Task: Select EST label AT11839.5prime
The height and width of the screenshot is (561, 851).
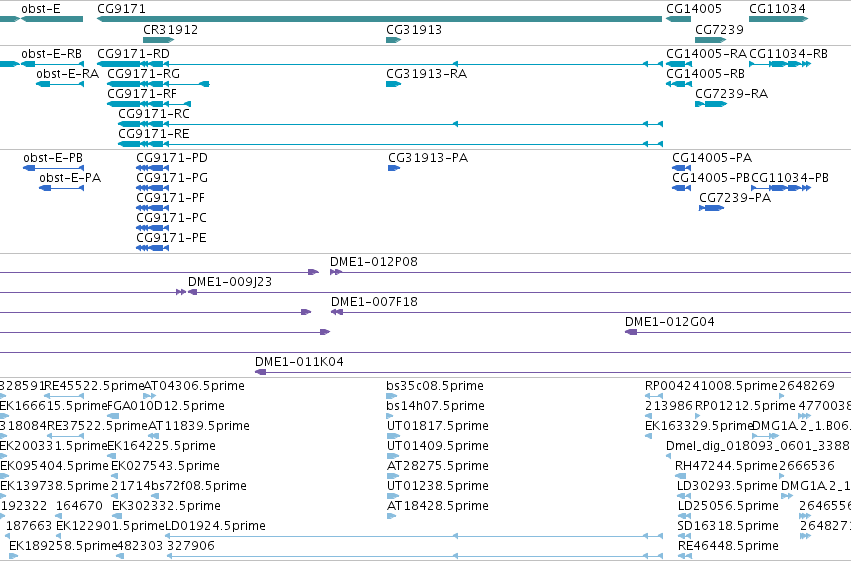Action: pos(199,426)
